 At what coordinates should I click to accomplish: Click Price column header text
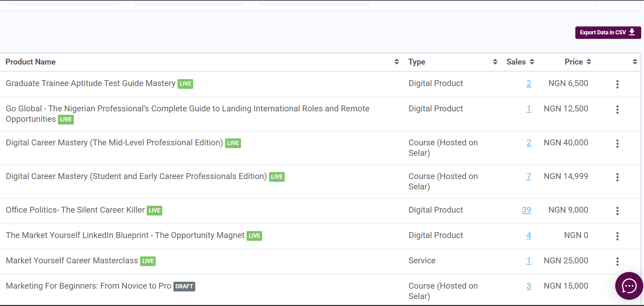coord(574,62)
